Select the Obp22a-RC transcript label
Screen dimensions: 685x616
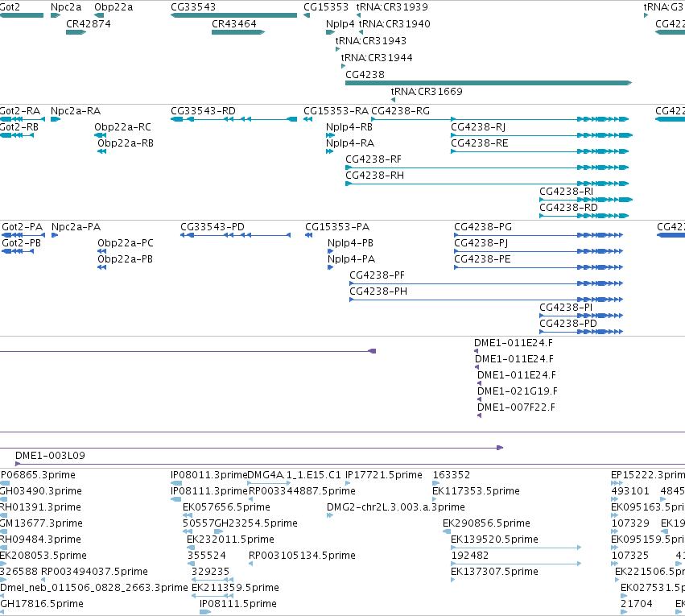[x=123, y=127]
